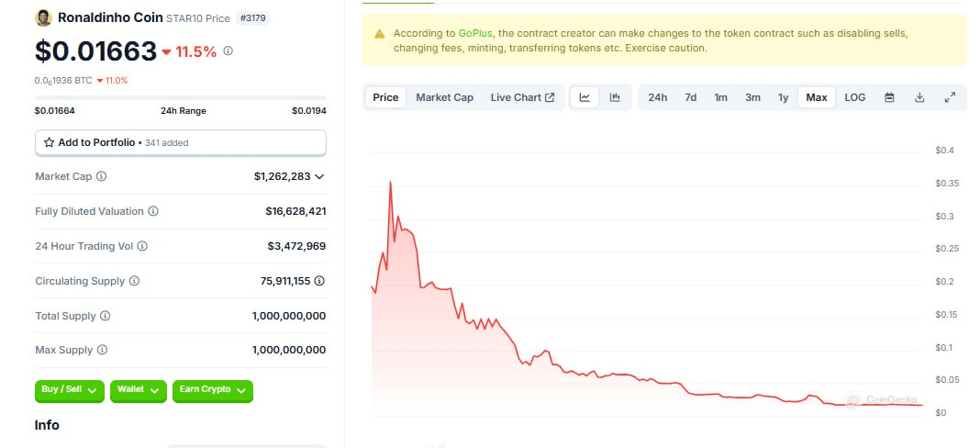Click the Ronaldinho Coin avatar icon
This screenshot has width=980, height=448.
[43, 17]
